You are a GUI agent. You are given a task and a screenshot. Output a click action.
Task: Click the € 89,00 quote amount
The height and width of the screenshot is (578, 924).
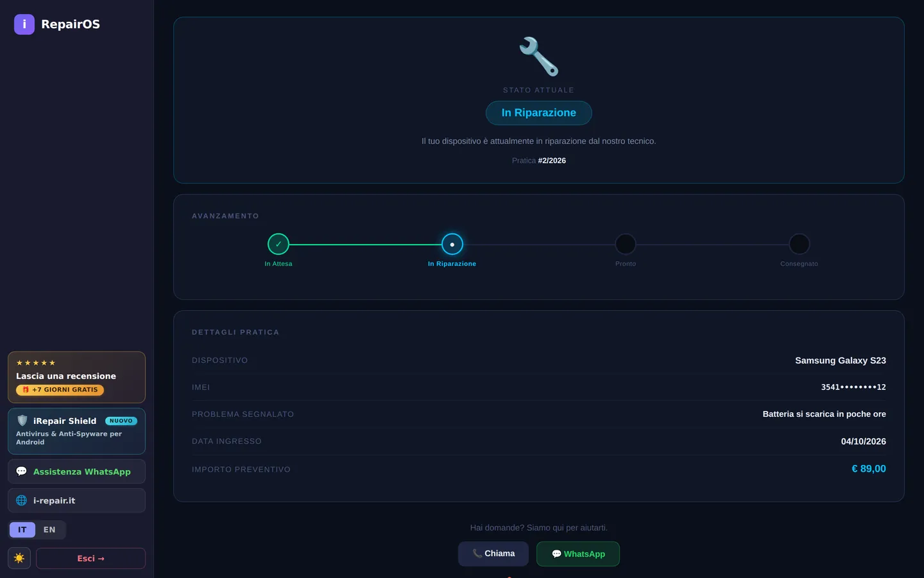[x=869, y=469]
